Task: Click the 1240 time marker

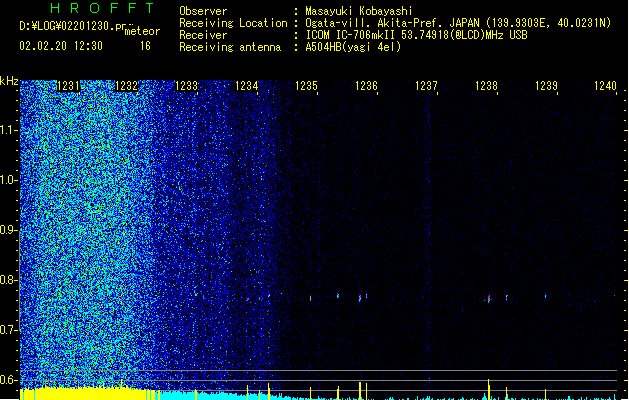Action: (605, 86)
